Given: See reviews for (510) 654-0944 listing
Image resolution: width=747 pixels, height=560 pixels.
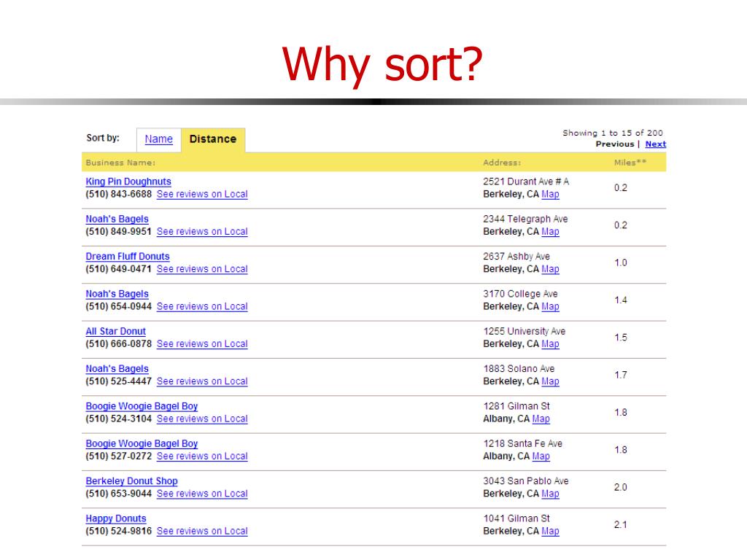Looking at the screenshot, I should pos(202,307).
